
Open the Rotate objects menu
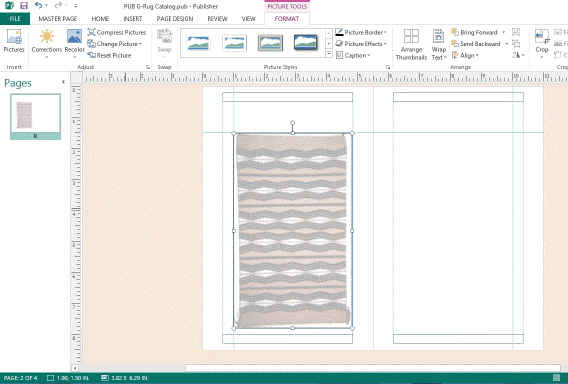coord(518,55)
